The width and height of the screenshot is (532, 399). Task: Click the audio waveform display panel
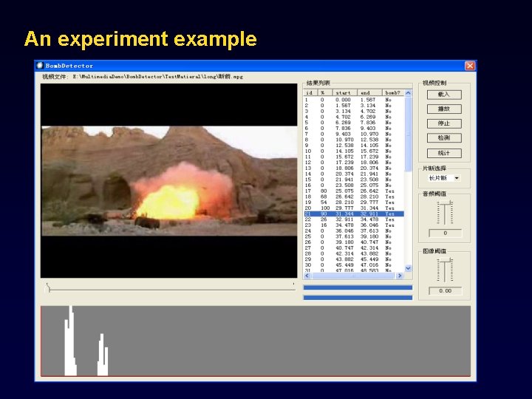256,341
